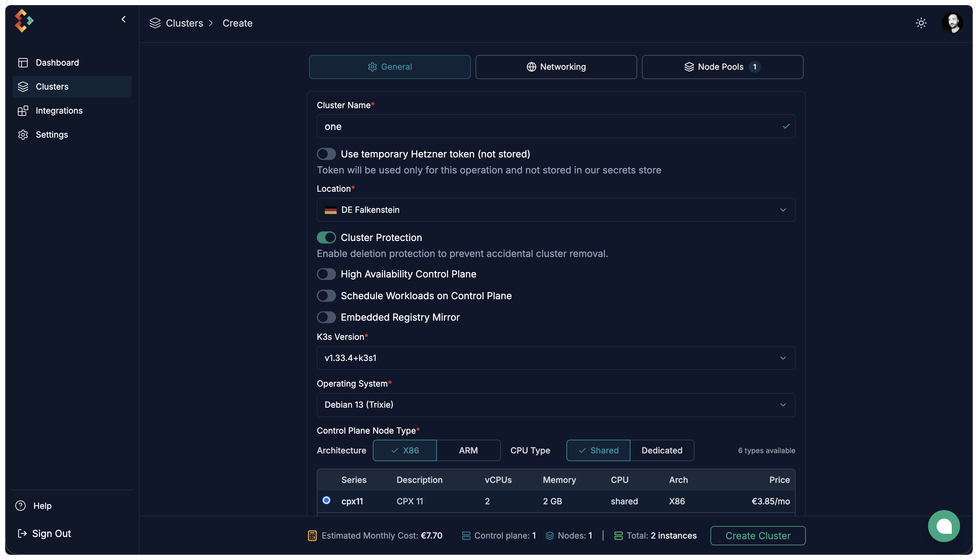Select the cpx11 radio button
Image resolution: width=978 pixels, height=560 pixels.
point(326,500)
